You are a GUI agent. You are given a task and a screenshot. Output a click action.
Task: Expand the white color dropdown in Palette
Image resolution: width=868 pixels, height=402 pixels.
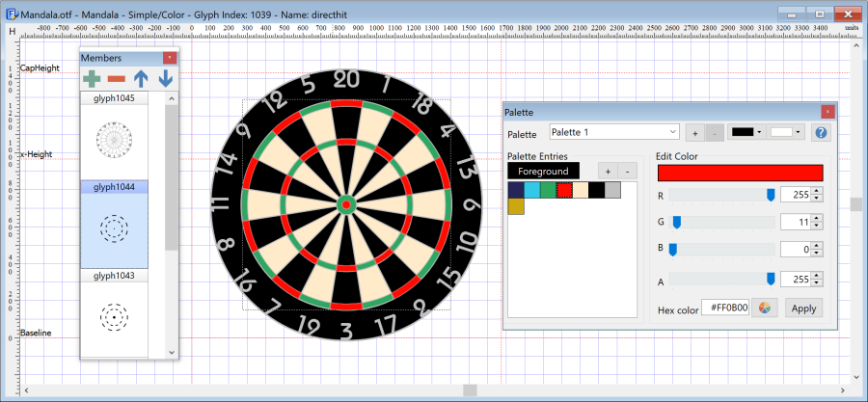785,132
